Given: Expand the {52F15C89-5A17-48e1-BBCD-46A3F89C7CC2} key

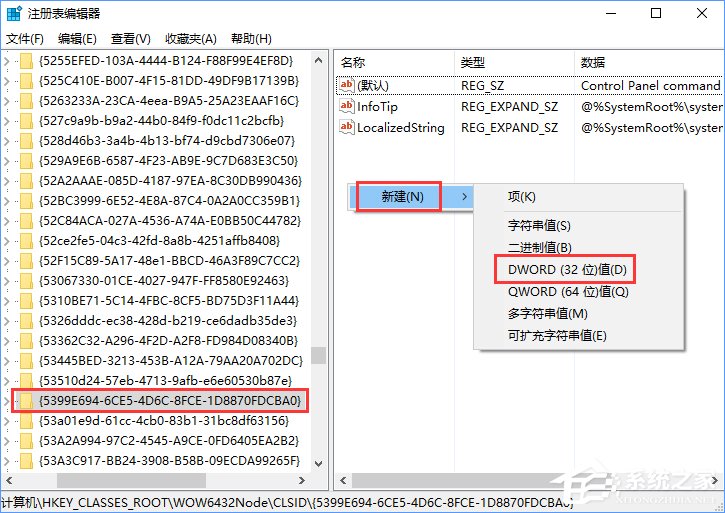Looking at the screenshot, I should coord(6,261).
